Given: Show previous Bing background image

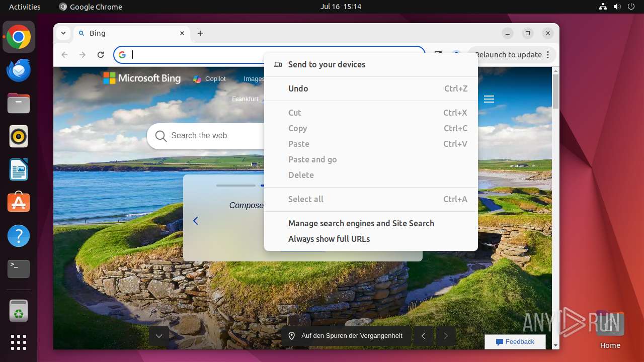Looking at the screenshot, I should [424, 336].
